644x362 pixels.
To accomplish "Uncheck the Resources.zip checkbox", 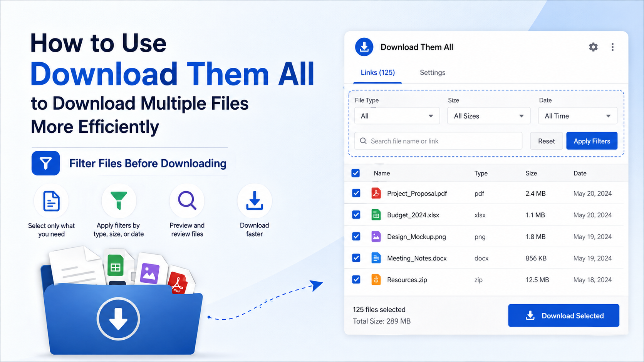I will (356, 279).
